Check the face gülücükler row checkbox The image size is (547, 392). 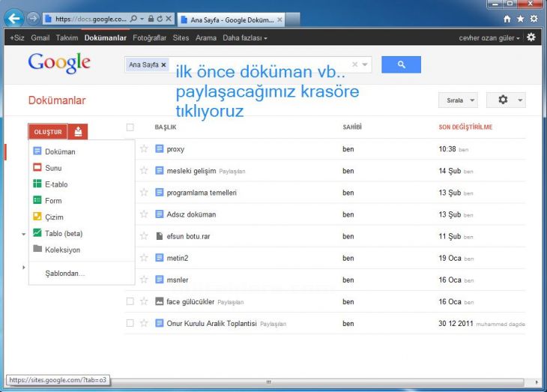(x=130, y=301)
